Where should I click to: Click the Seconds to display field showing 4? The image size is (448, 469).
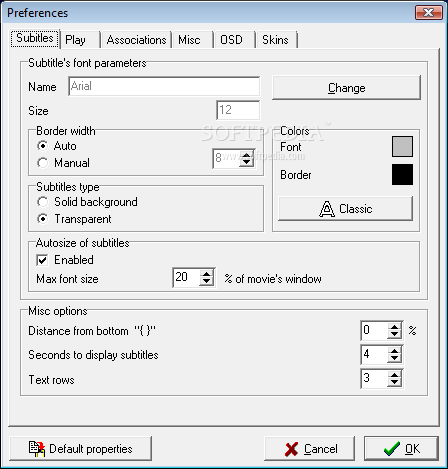point(374,354)
